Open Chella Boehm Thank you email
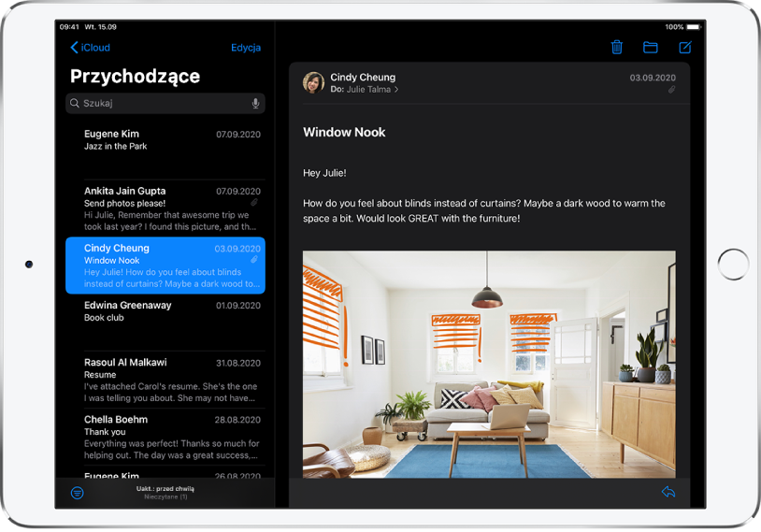Image resolution: width=761 pixels, height=532 pixels. [x=165, y=437]
